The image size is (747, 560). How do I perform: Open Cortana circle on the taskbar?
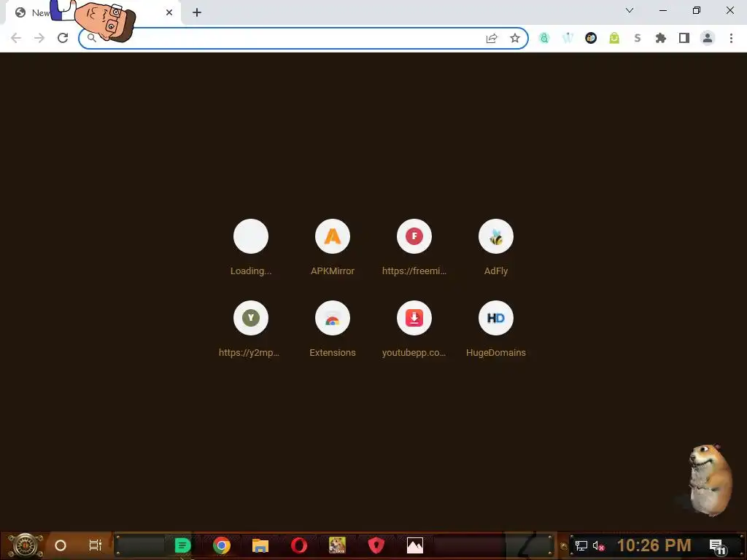click(61, 545)
